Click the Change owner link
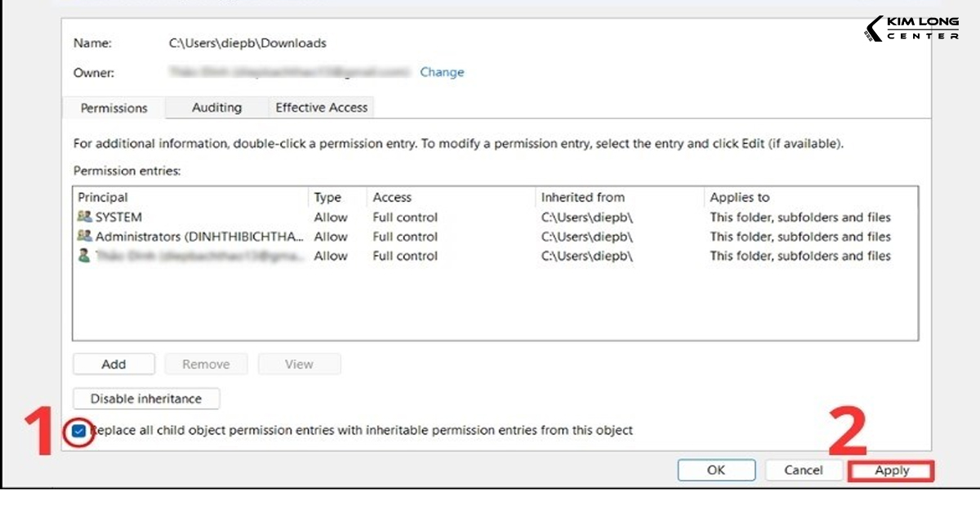Screen dimensions: 980x513 [x=442, y=72]
